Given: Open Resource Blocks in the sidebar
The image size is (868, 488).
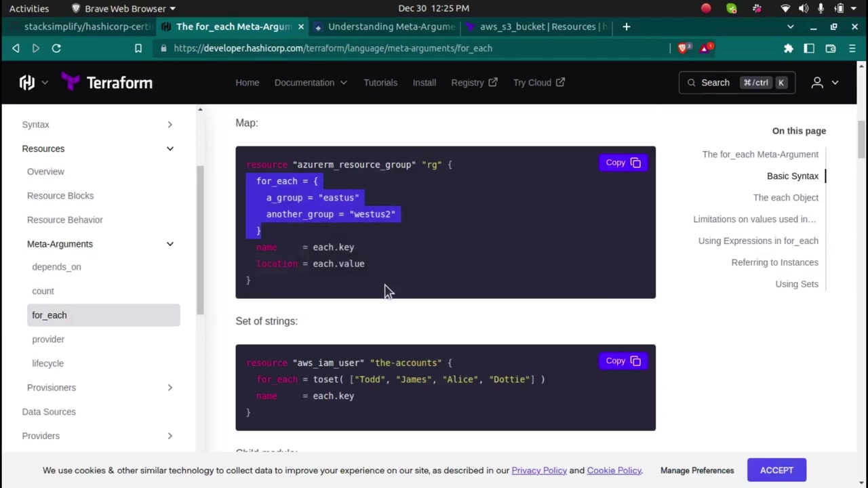Looking at the screenshot, I should pyautogui.click(x=60, y=196).
